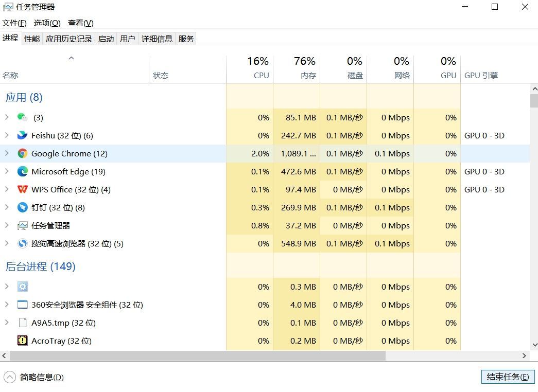Click the horizontal scrollbar right arrow
Viewport: 538px width, 392px height.
point(524,355)
